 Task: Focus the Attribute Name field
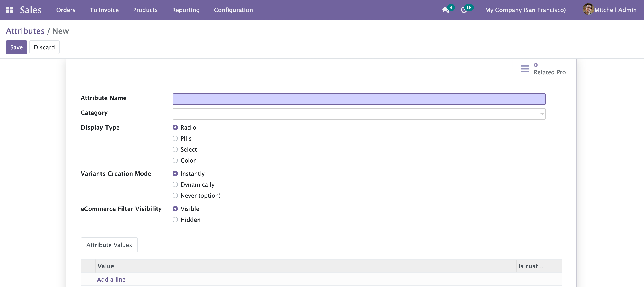click(359, 99)
